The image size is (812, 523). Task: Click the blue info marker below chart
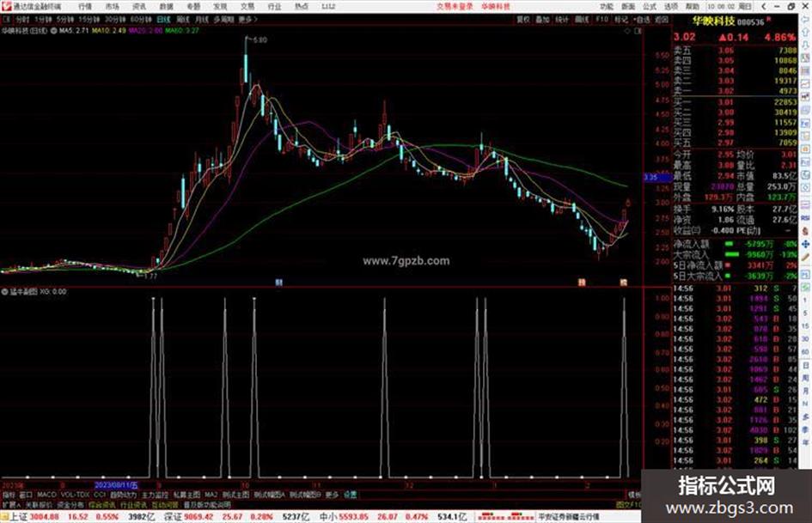coord(278,283)
